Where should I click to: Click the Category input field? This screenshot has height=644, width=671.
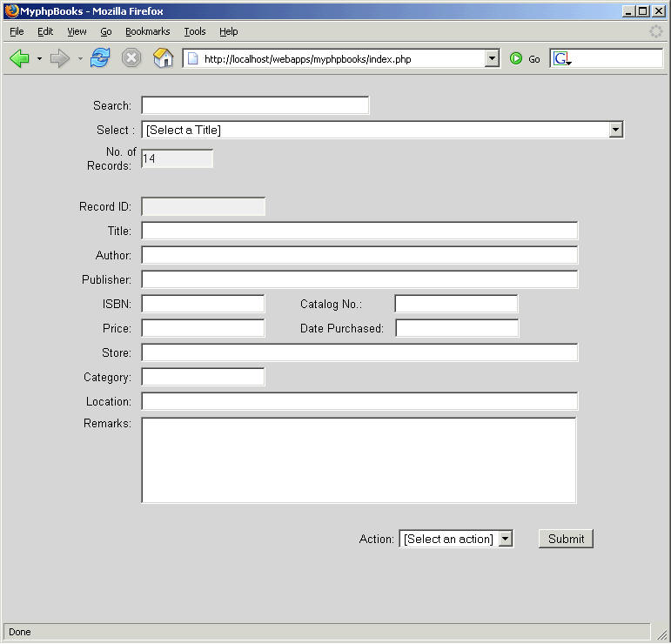tap(204, 377)
